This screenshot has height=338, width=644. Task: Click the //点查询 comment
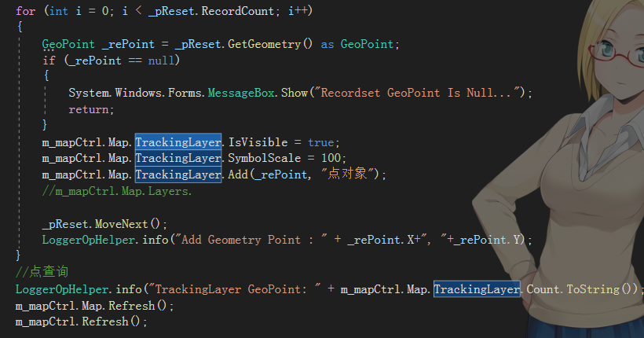tap(42, 272)
